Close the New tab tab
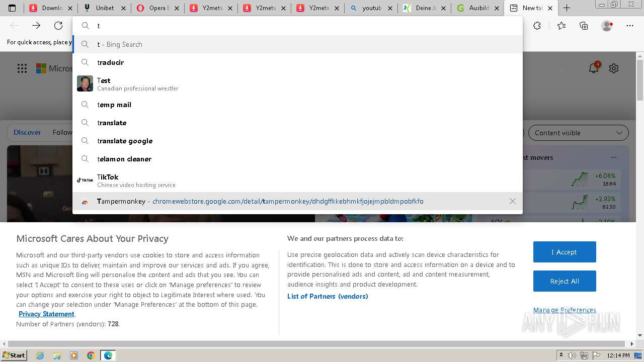This screenshot has height=362, width=644. (x=550, y=8)
